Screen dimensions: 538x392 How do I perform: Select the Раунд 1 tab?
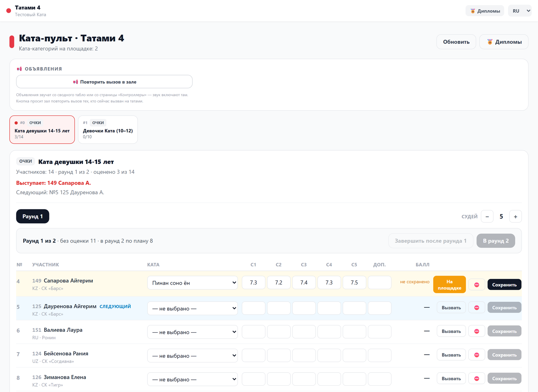click(33, 216)
